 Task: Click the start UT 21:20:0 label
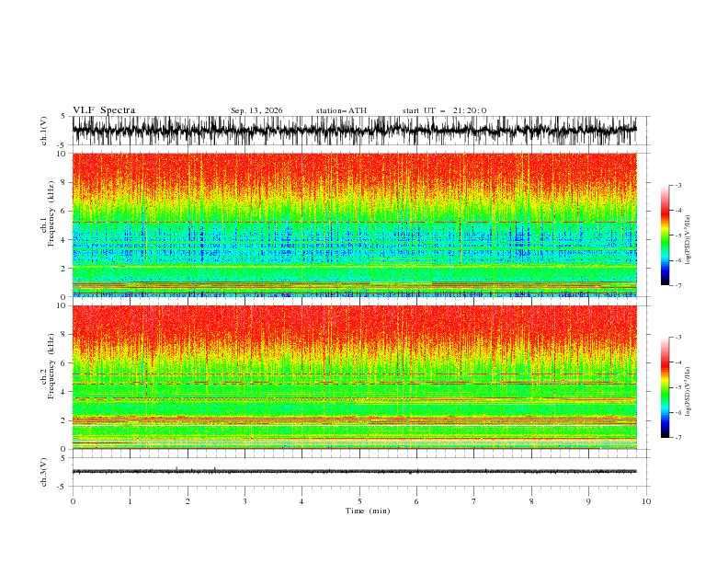click(x=444, y=110)
